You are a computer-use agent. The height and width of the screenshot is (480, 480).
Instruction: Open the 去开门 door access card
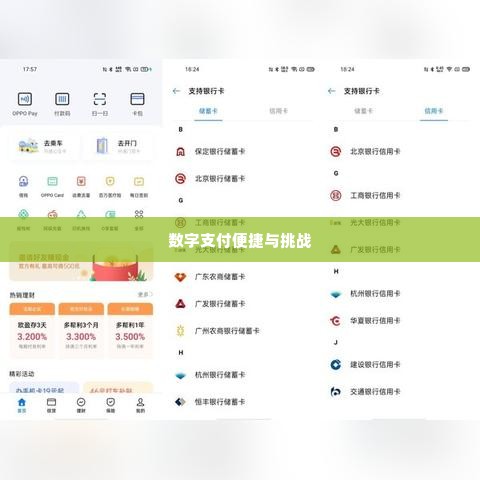118,146
